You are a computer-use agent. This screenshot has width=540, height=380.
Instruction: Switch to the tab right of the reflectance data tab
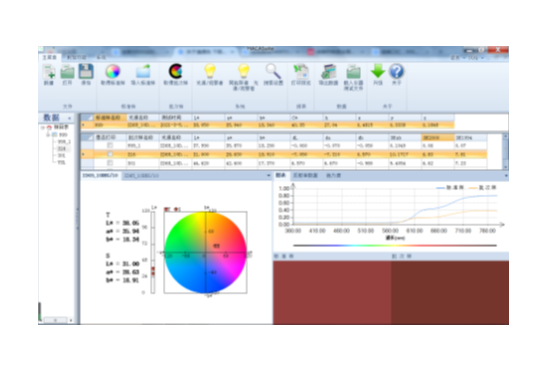click(333, 176)
